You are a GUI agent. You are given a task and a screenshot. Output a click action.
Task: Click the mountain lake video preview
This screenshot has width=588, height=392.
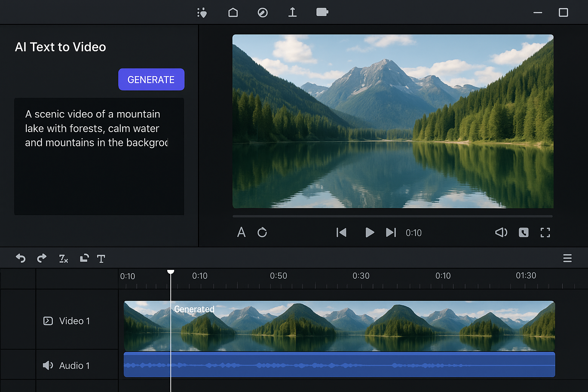coord(393,121)
